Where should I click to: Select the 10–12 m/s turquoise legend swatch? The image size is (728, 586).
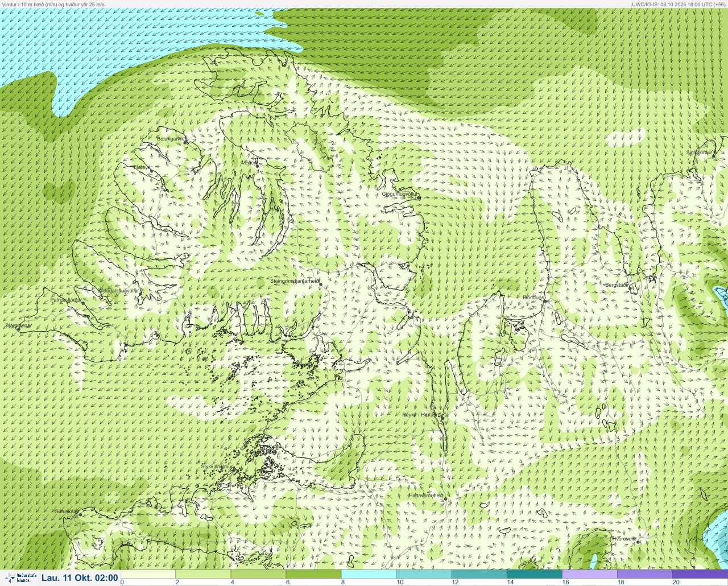[424, 574]
